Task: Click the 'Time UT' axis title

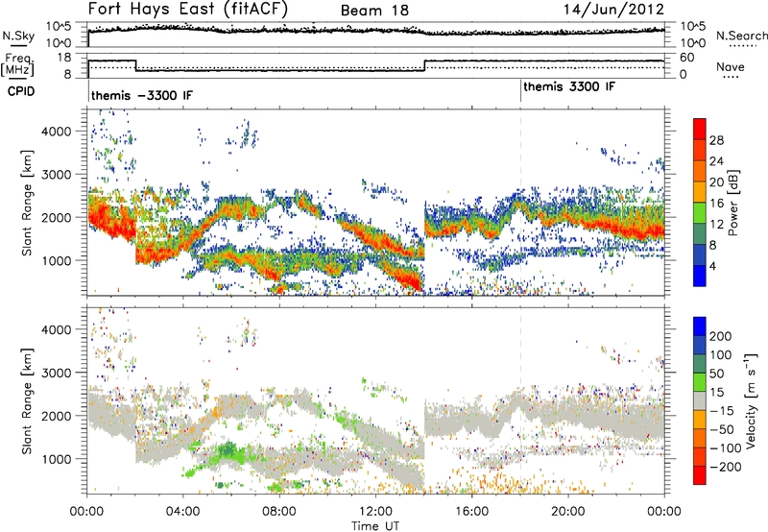Action: point(375,526)
